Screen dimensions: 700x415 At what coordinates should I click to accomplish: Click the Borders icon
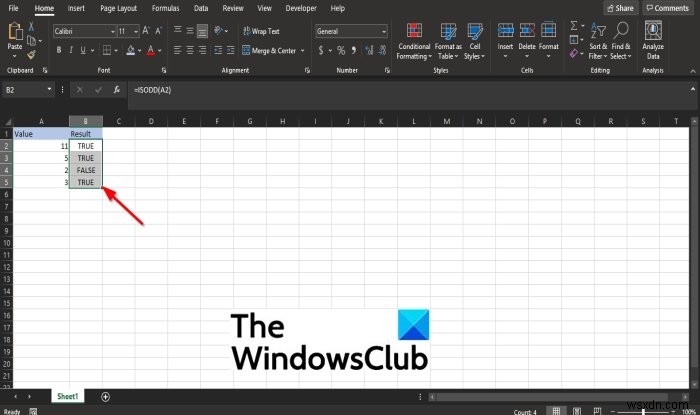(x=107, y=50)
